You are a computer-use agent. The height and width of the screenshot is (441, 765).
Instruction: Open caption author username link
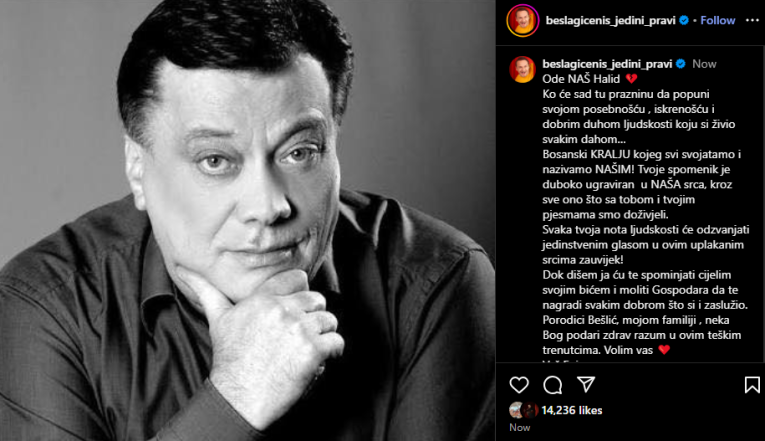pyautogui.click(x=607, y=64)
